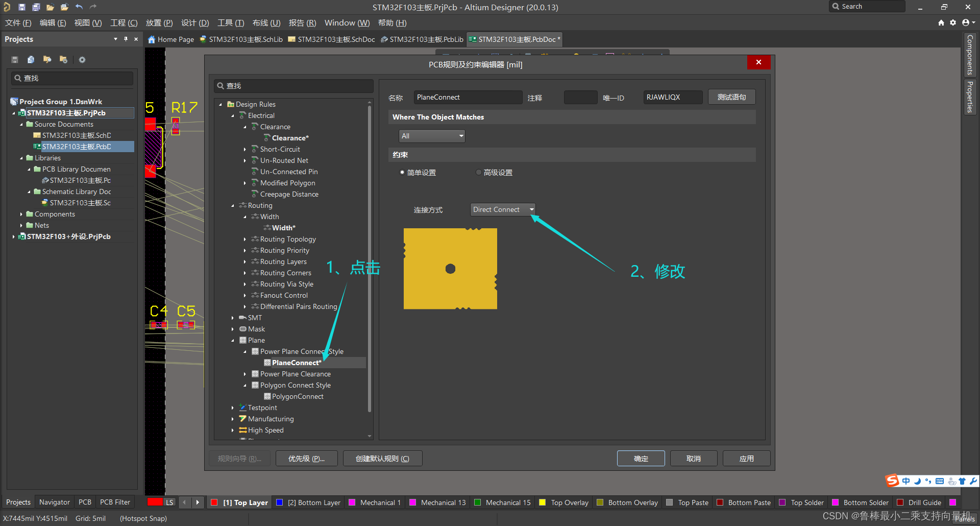Expand the Components folder in Projects

pyautogui.click(x=21, y=214)
